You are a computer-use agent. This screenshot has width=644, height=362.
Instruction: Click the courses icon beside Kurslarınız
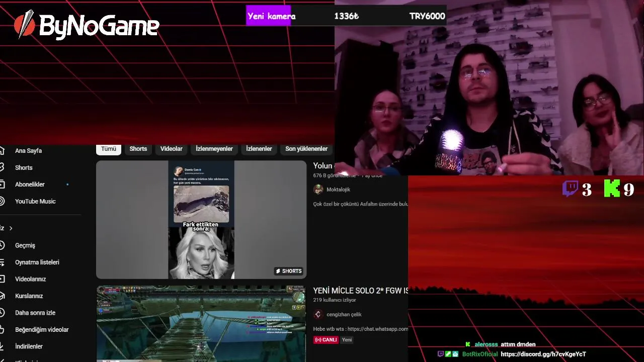click(2, 296)
